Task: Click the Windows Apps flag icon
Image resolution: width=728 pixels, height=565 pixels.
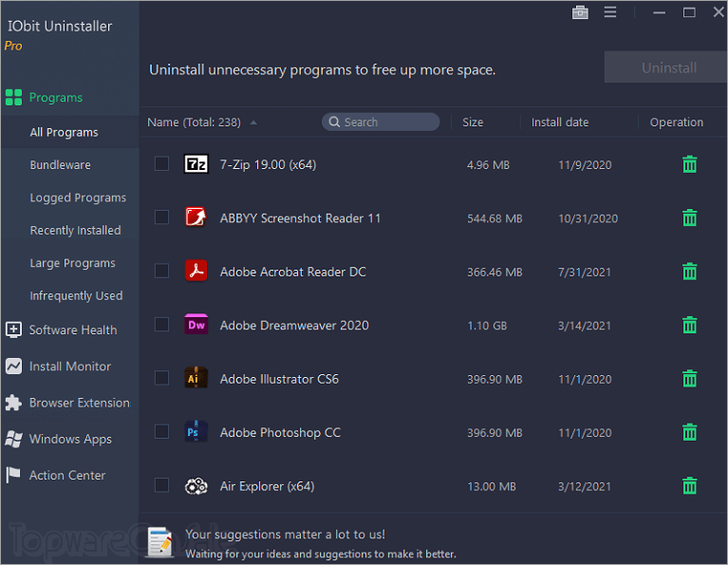Action: pyautogui.click(x=13, y=439)
